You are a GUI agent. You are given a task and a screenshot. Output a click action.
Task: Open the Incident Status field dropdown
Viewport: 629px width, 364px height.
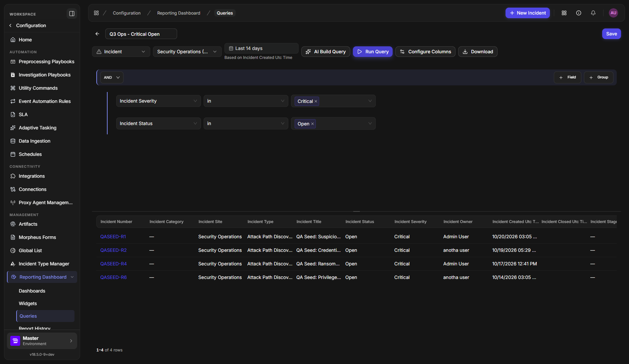point(158,123)
